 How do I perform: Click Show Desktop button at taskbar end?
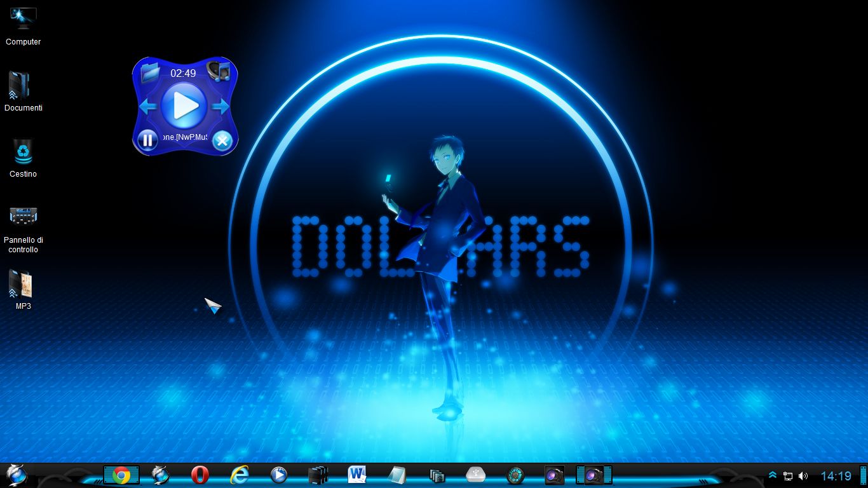click(x=863, y=475)
